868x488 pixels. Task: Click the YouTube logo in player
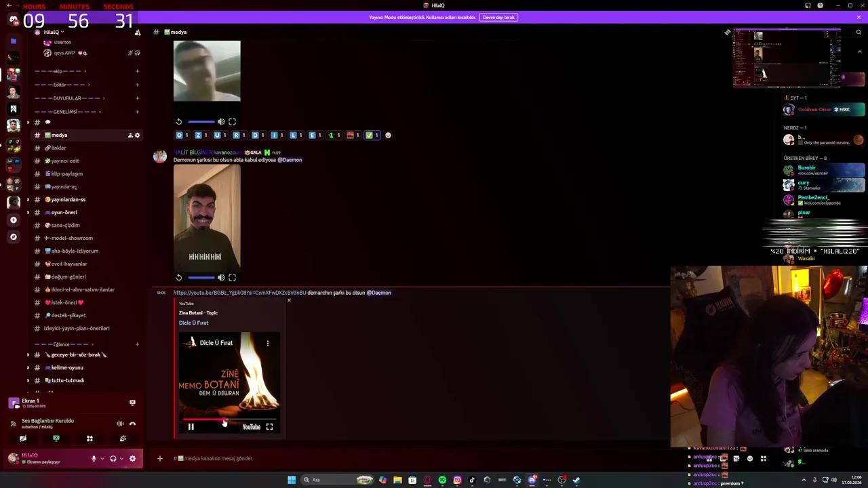tap(251, 427)
